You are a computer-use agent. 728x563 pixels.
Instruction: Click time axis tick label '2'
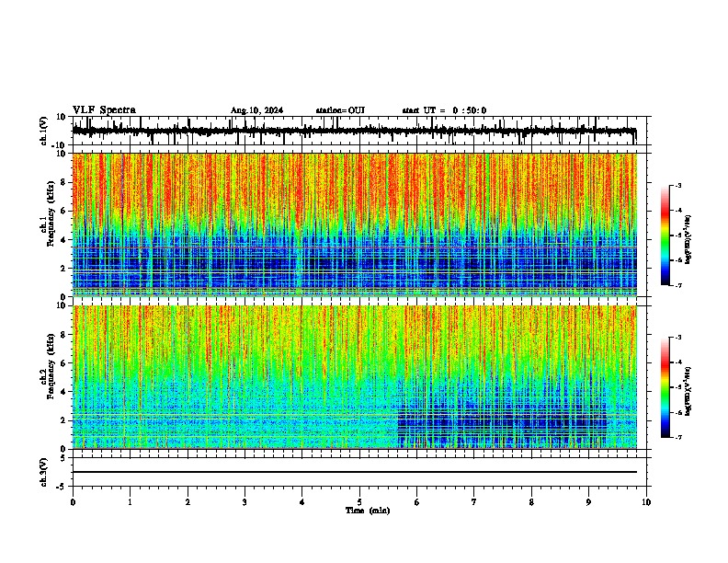point(188,502)
